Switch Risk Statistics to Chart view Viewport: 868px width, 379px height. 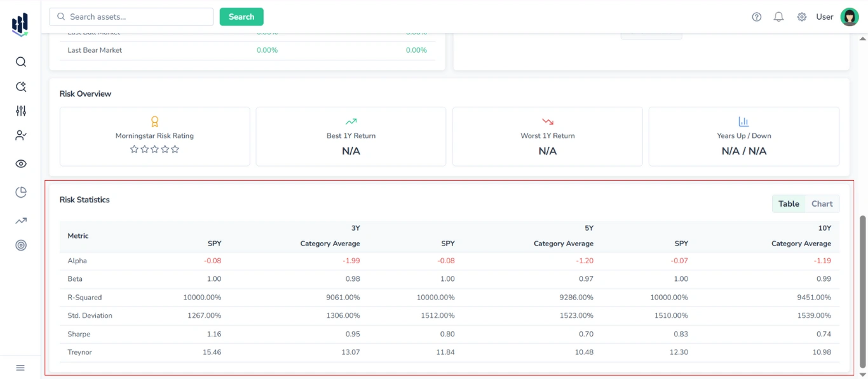point(822,203)
